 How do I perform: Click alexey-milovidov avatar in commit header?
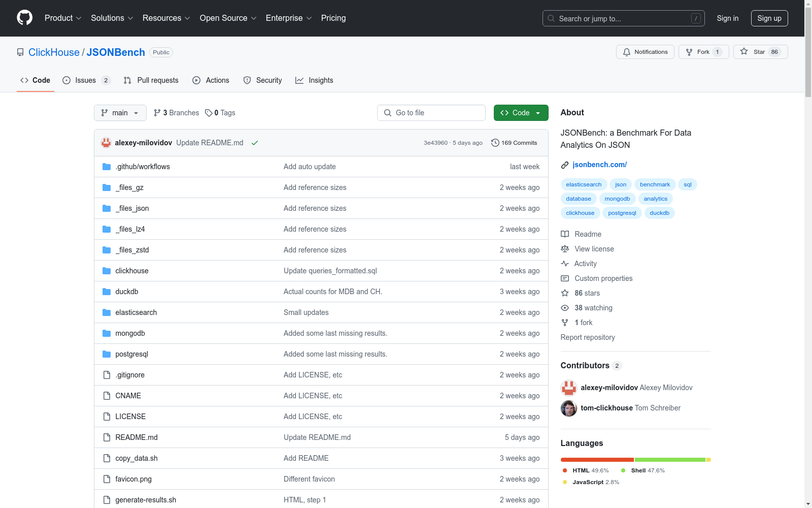(x=106, y=143)
